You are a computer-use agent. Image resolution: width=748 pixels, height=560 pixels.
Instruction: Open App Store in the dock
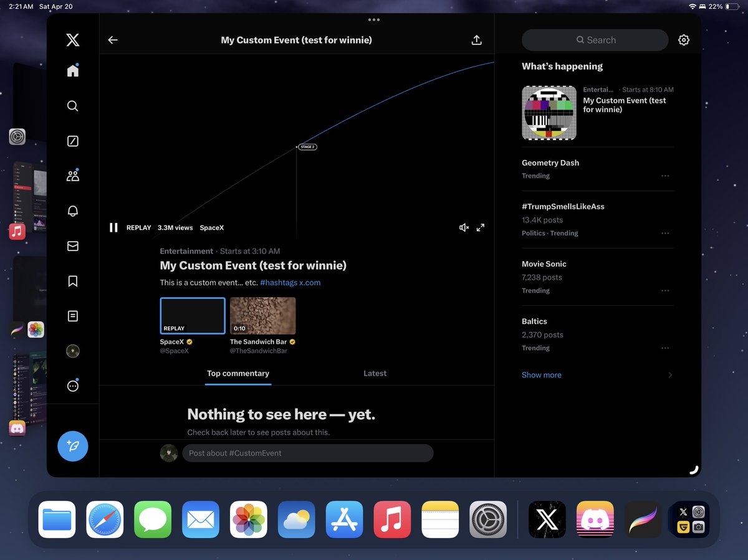344,520
